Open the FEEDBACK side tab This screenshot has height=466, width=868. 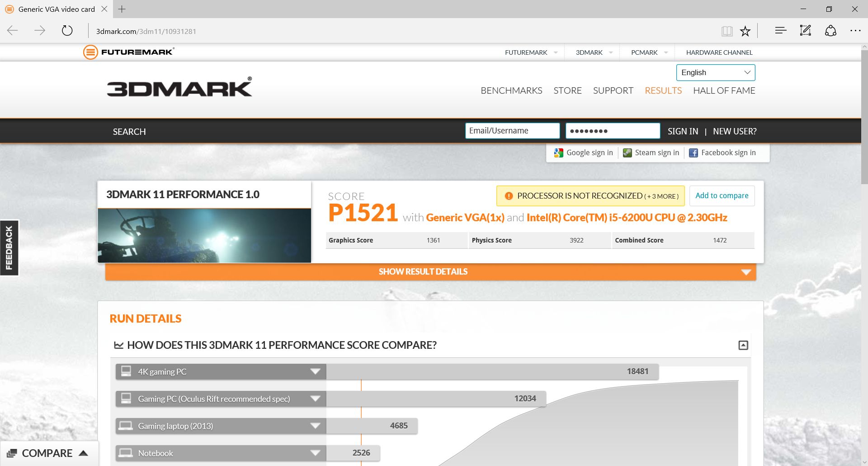[9, 248]
